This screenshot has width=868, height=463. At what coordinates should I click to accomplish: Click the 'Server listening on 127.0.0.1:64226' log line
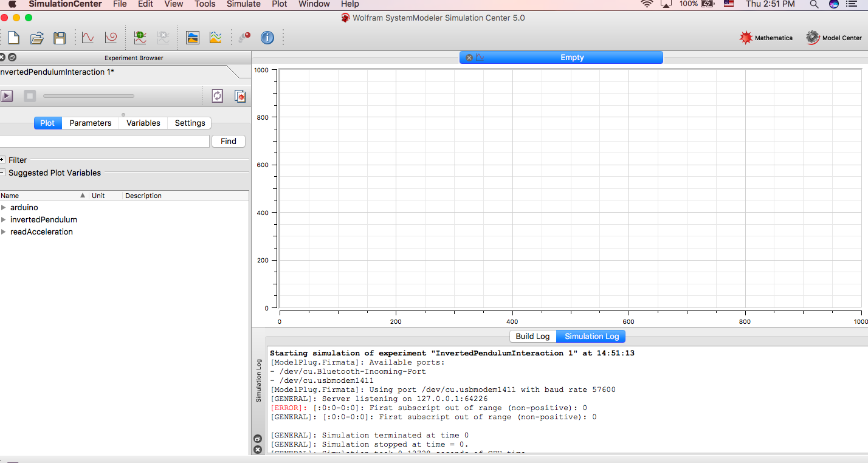click(x=379, y=399)
